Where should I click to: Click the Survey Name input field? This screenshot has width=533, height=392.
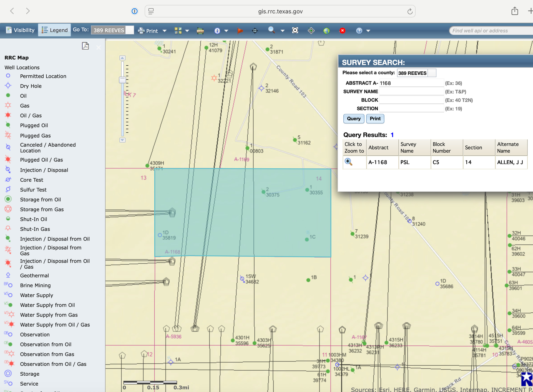(411, 92)
